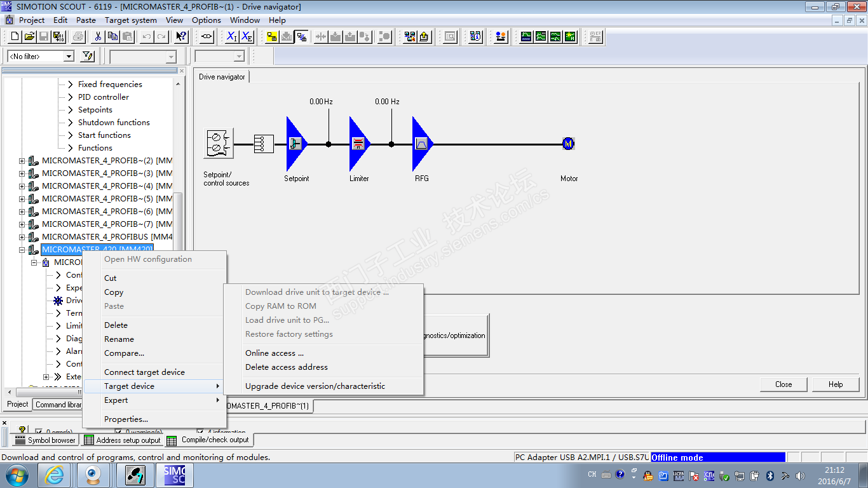Click the fourth green automatic controller setting icon

(570, 37)
